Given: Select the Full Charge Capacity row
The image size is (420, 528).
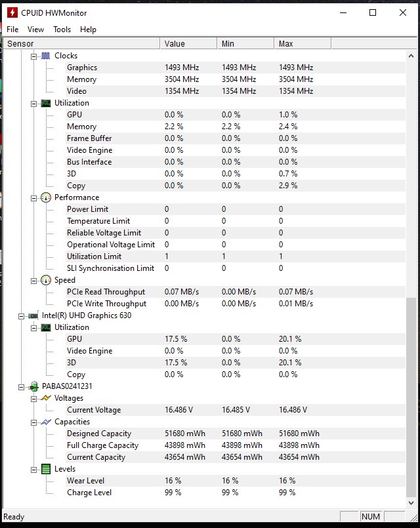Looking at the screenshot, I should click(204, 445).
